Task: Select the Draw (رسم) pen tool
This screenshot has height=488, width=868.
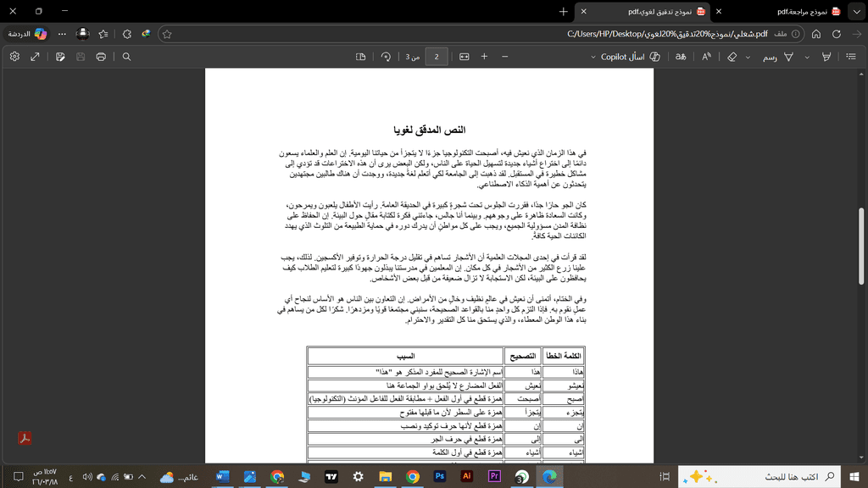Action: click(778, 57)
